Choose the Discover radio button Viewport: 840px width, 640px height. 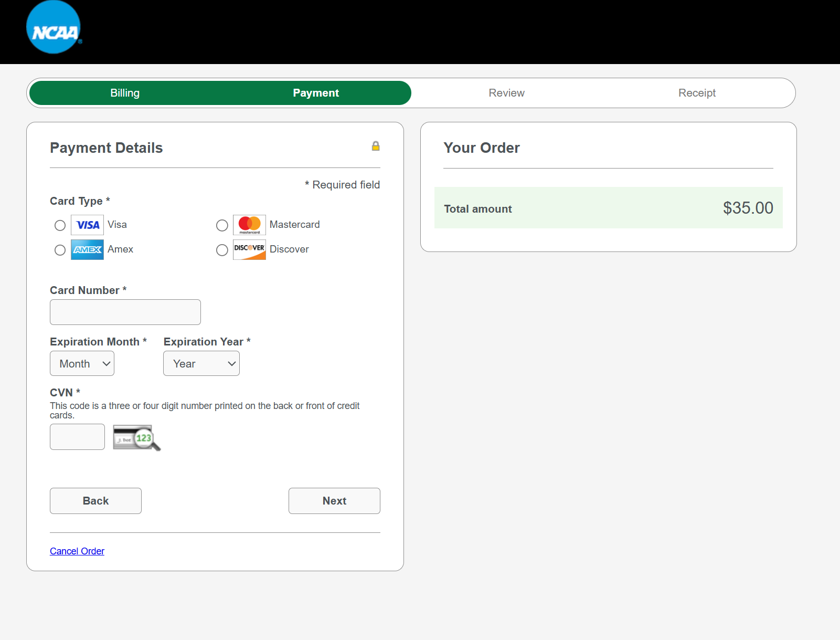pos(222,250)
